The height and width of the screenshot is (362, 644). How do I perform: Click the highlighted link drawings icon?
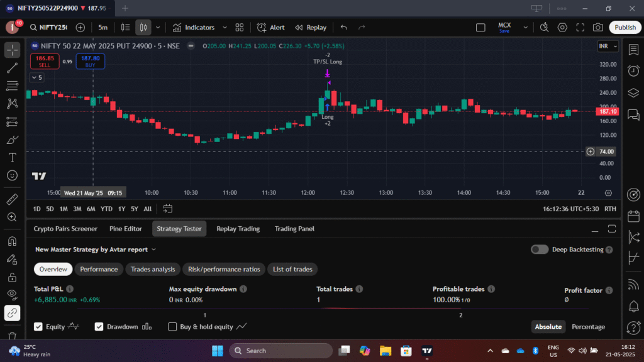[13, 313]
